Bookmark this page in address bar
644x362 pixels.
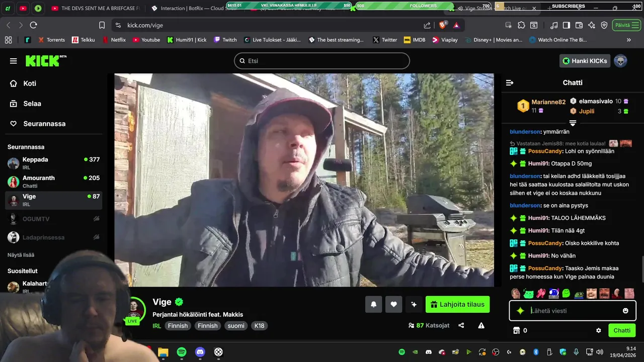102,25
